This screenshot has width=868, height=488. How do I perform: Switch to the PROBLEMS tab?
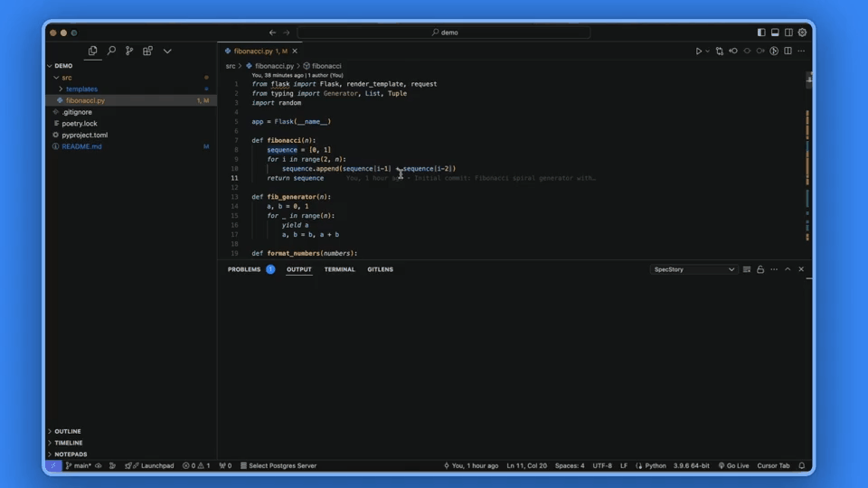(244, 269)
